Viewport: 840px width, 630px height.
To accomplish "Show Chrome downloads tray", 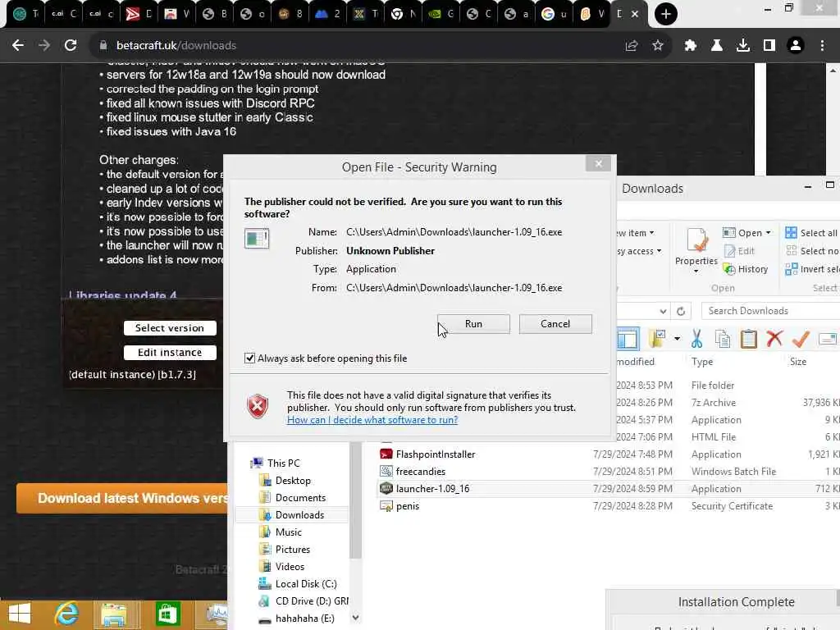I will (743, 46).
